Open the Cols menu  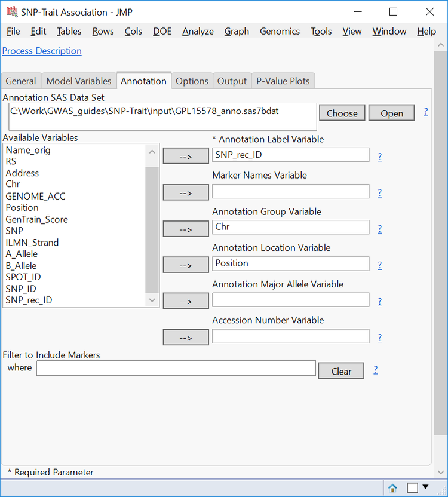(133, 32)
